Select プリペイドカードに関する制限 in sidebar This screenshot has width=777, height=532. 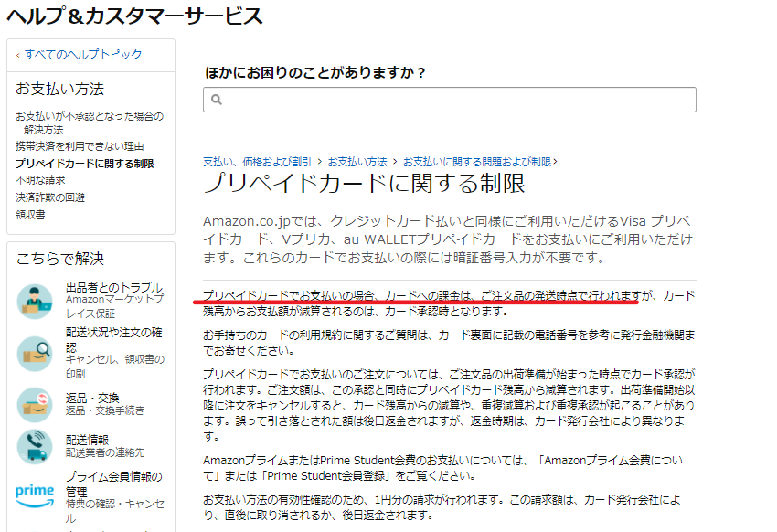(84, 164)
